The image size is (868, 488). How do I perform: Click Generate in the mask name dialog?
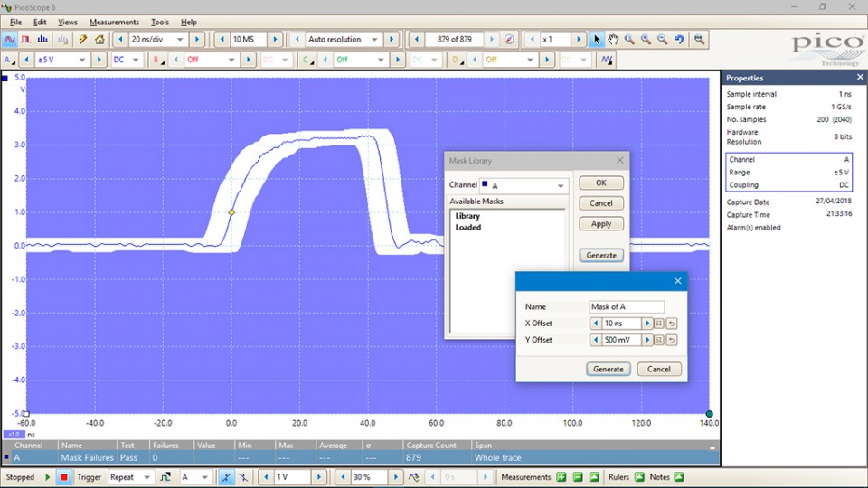tap(608, 369)
